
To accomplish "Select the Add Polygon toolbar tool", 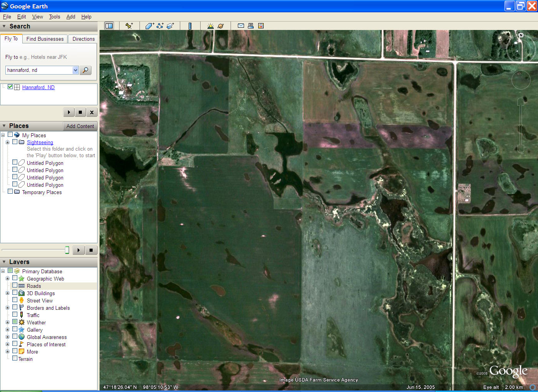I will [x=149, y=26].
